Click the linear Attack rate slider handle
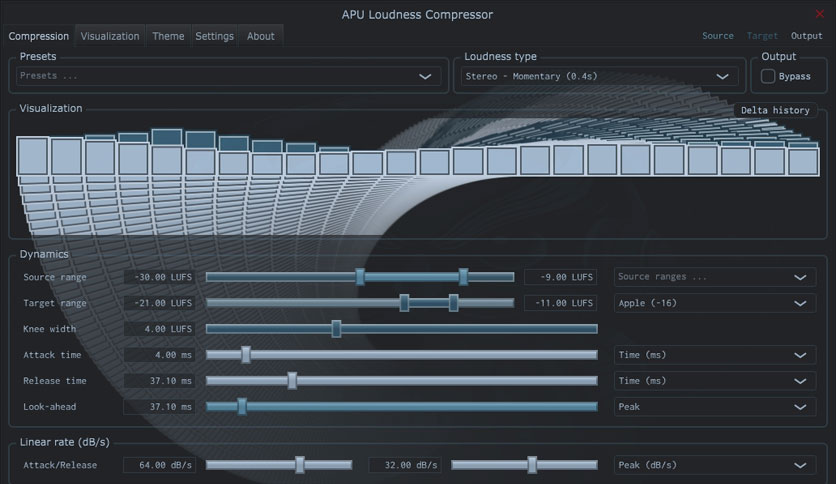Image resolution: width=836 pixels, height=484 pixels. click(300, 465)
